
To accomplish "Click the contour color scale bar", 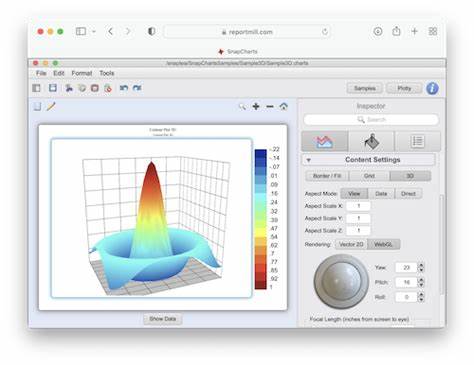I will click(x=261, y=219).
